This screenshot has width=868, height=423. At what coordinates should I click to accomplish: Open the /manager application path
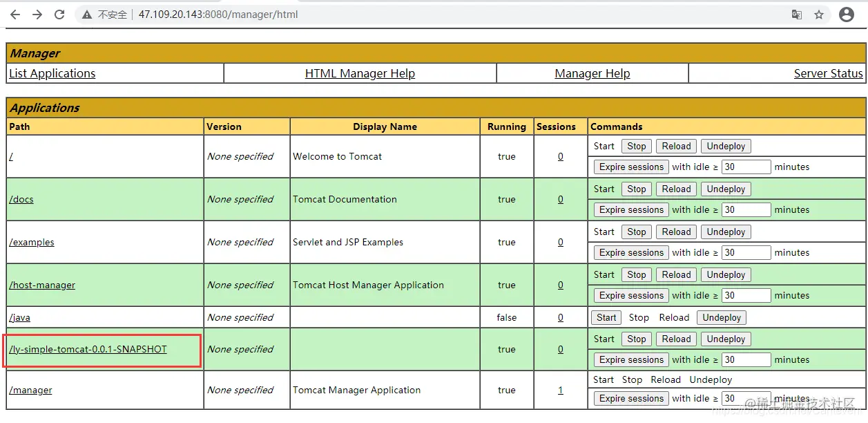tap(31, 390)
